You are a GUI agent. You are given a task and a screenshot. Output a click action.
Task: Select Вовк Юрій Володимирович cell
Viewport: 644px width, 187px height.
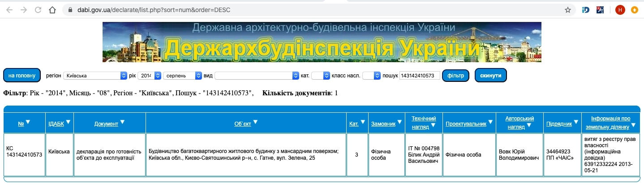point(519,155)
